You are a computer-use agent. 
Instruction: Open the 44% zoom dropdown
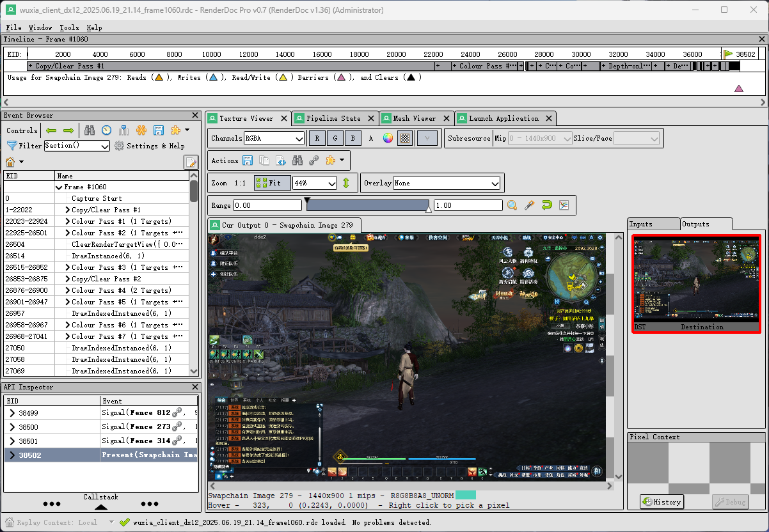(x=315, y=183)
